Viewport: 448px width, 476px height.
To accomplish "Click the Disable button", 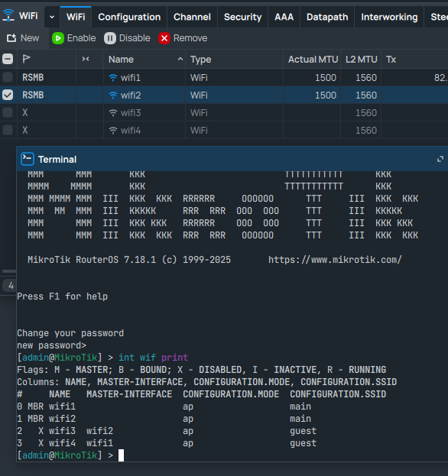I will tap(127, 38).
